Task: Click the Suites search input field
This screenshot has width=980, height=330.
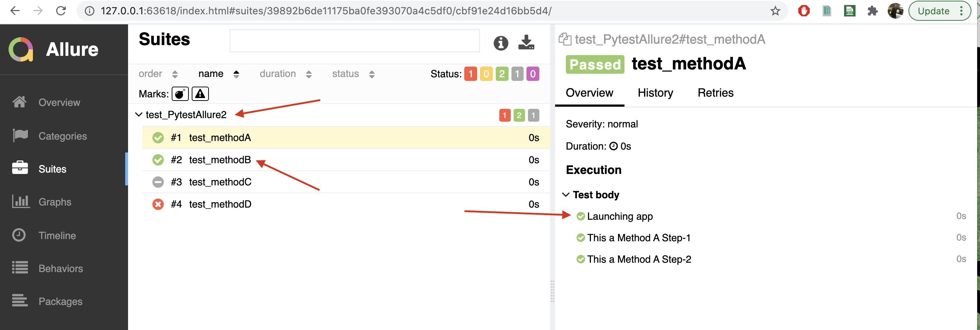Action: coord(354,41)
